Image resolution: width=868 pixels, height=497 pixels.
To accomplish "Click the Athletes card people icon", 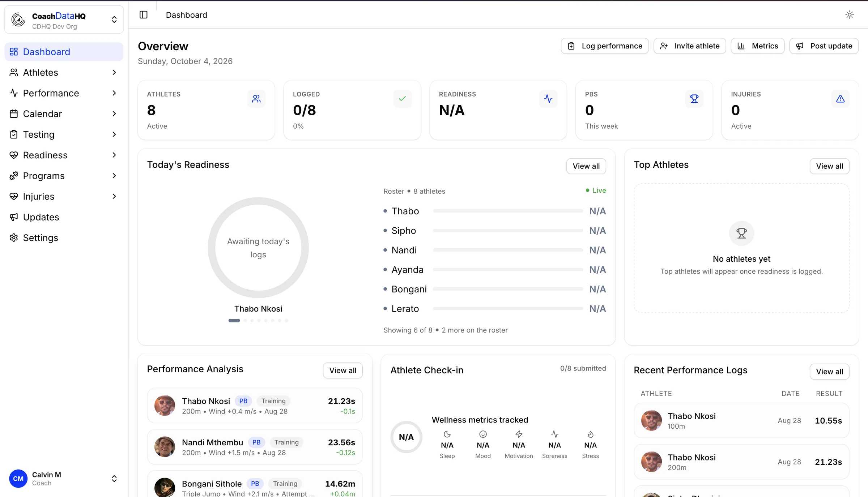I will [x=256, y=99].
